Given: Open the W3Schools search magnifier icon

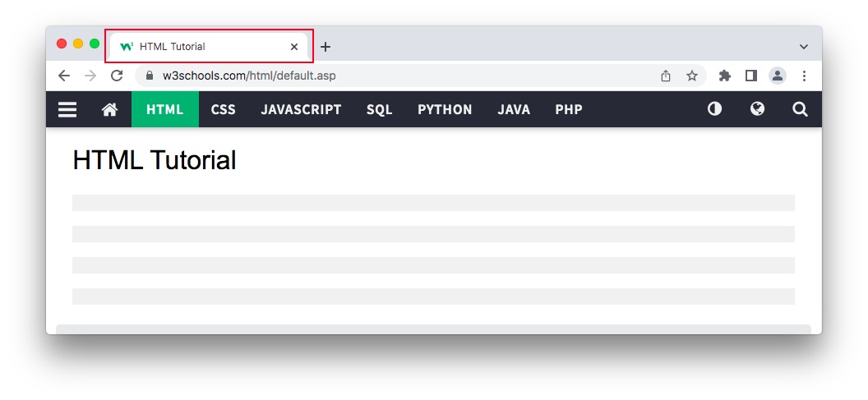Looking at the screenshot, I should point(800,109).
